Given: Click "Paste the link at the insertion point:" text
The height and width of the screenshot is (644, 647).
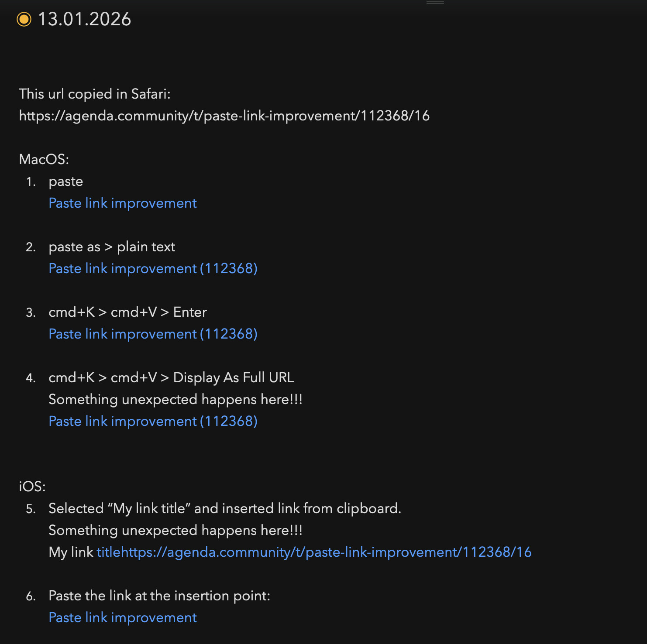Looking at the screenshot, I should coord(159,596).
